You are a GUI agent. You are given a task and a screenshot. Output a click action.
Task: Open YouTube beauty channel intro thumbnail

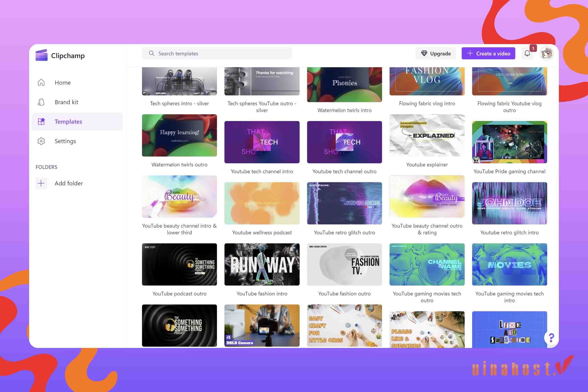pos(180,196)
